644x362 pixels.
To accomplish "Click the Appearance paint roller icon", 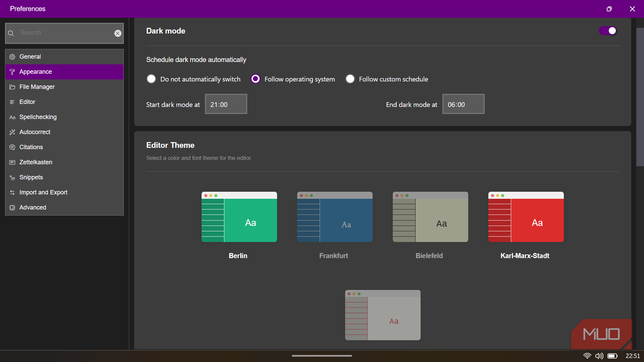I will click(12, 72).
